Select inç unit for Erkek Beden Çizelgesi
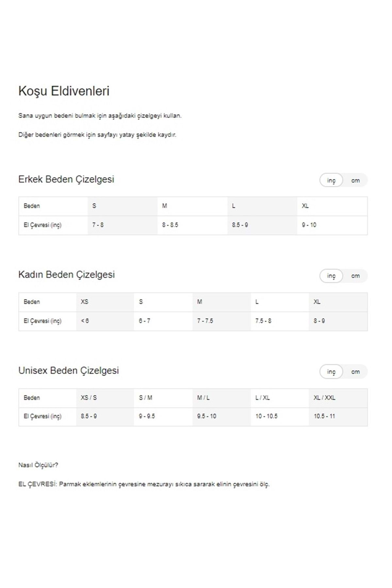The height and width of the screenshot is (588, 392). 331,180
